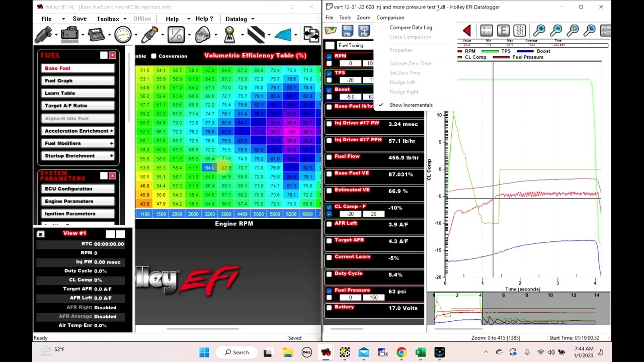Select highlighted VE cell 64.1
The width and height of the screenshot is (644, 362).
209,168
